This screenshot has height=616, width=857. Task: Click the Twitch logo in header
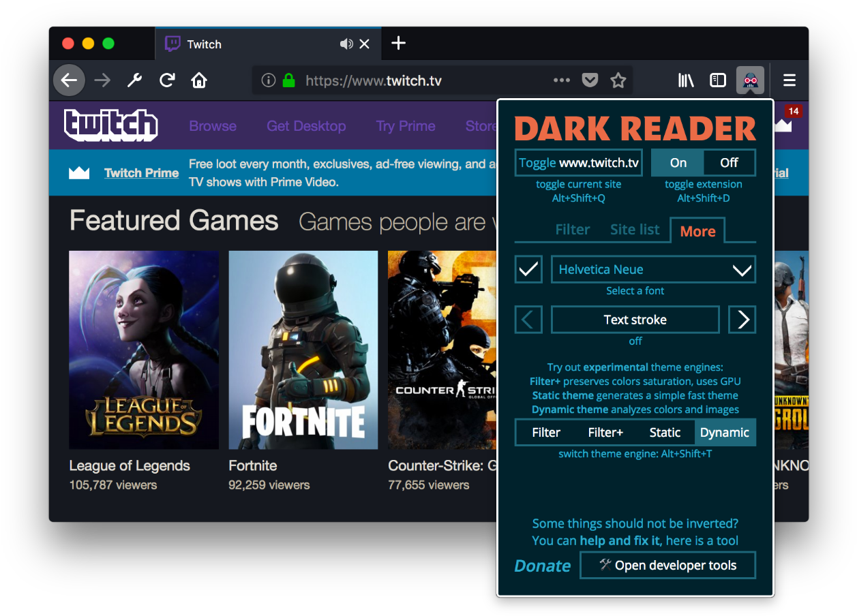[111, 125]
